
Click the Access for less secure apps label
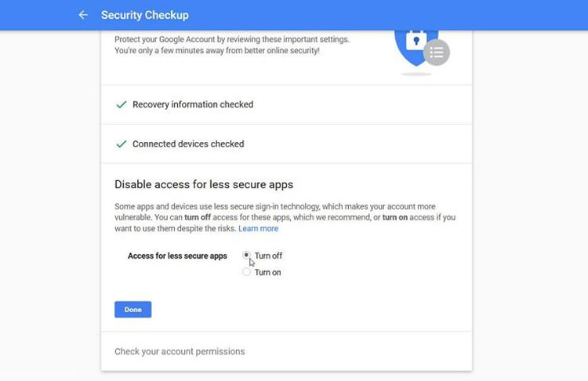(177, 256)
